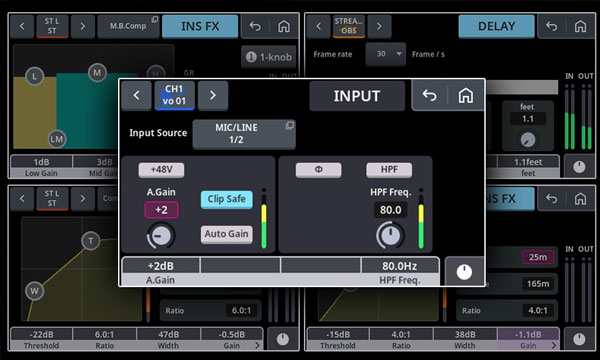Open home screen from INPUT panel
The image size is (600, 360).
click(465, 95)
